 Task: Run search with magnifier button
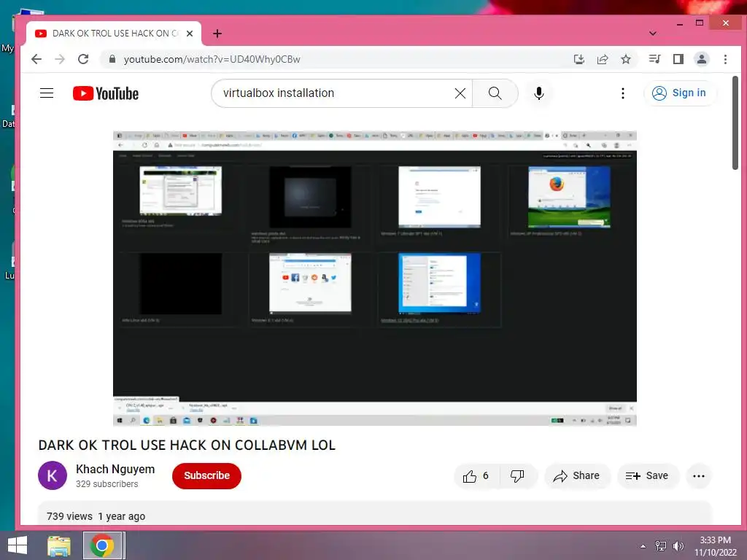495,93
